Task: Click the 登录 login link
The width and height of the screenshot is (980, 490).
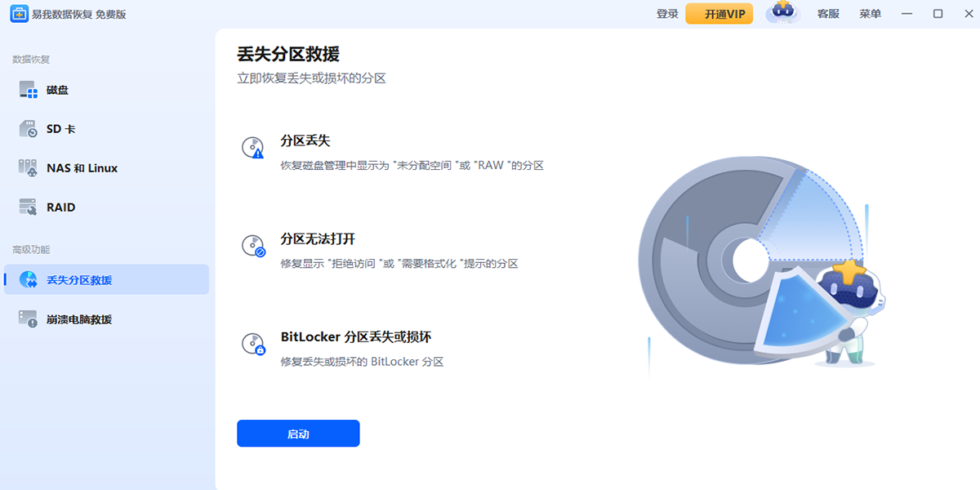Action: click(x=667, y=13)
